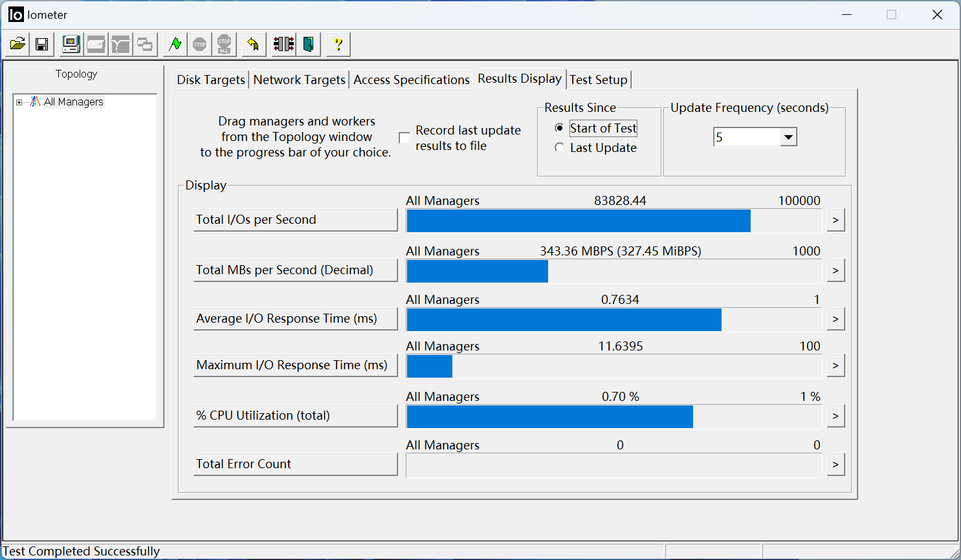Open the Access Specifications tab
961x560 pixels.
tap(412, 80)
